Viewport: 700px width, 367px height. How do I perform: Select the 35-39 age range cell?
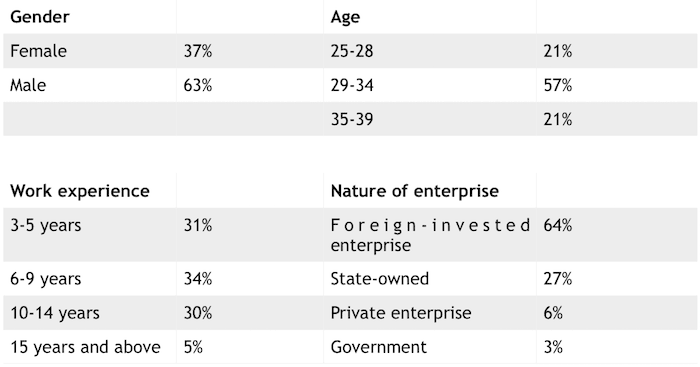point(352,119)
